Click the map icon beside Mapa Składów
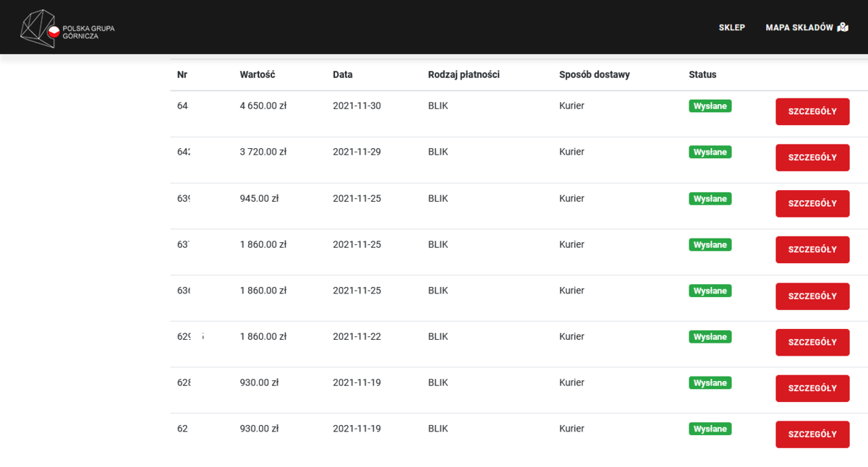 [x=843, y=27]
